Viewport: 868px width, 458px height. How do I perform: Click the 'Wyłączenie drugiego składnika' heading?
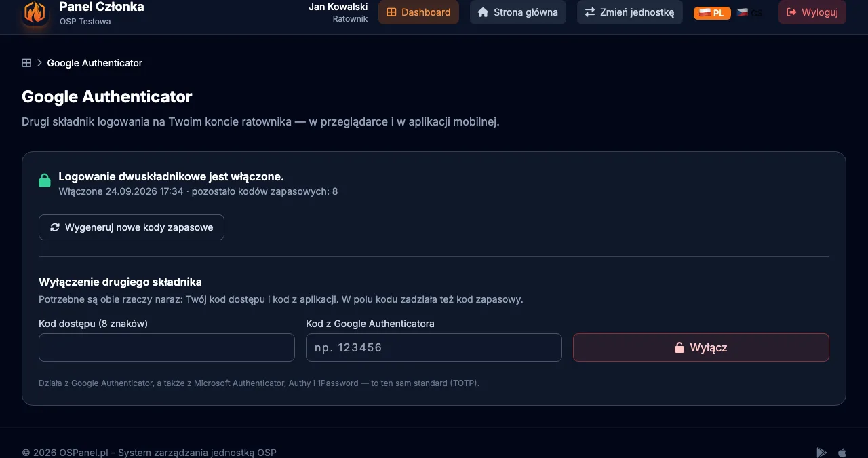pos(120,282)
